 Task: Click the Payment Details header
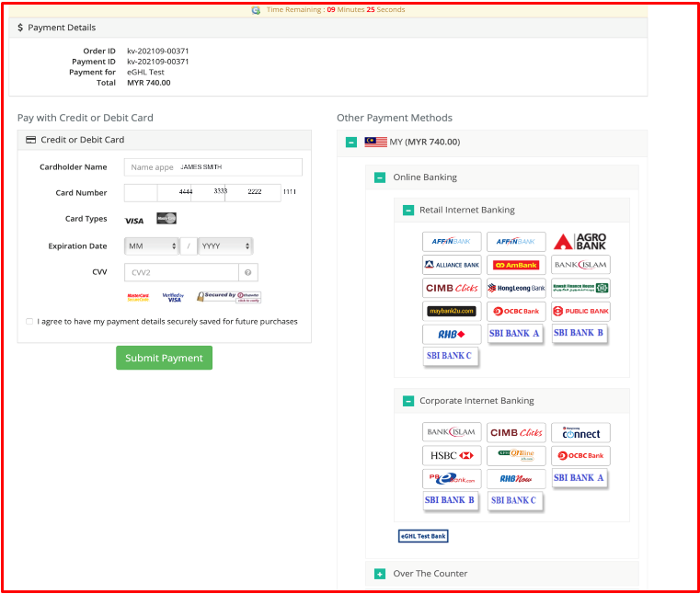(328, 28)
